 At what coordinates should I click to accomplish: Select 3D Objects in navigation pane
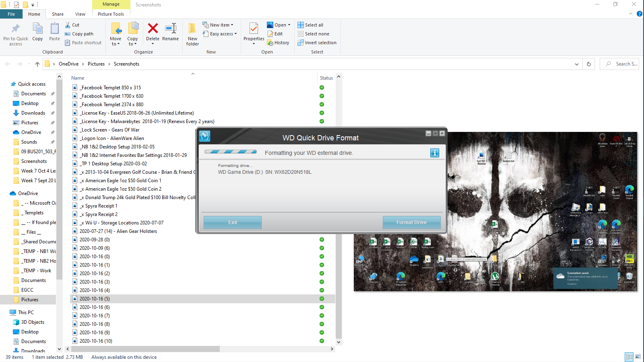tap(33, 322)
